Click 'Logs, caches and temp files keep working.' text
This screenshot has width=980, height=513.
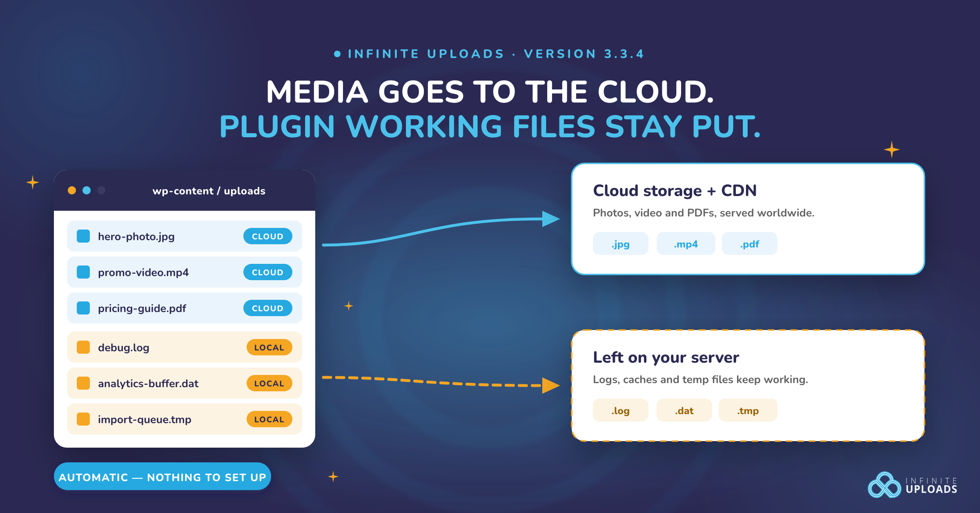coord(700,379)
